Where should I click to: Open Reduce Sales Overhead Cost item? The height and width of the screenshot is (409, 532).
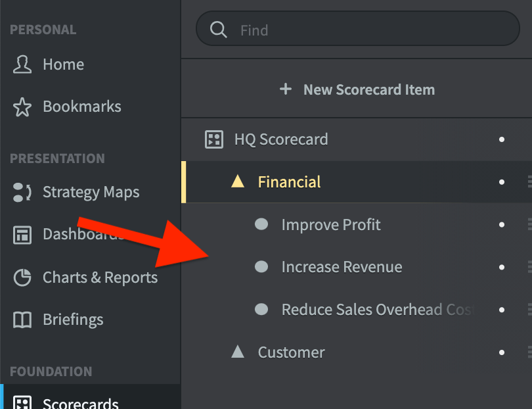pyautogui.click(x=377, y=310)
